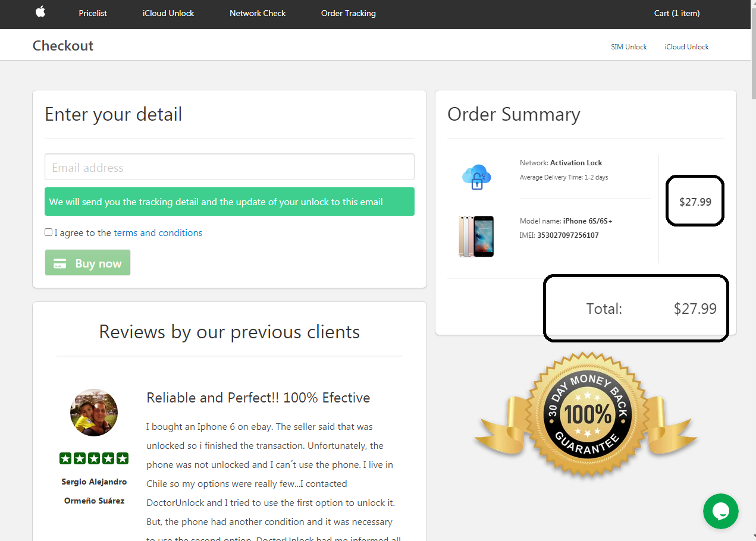The height and width of the screenshot is (541, 756).
Task: Click the Enter your detail heading
Action: click(x=114, y=114)
